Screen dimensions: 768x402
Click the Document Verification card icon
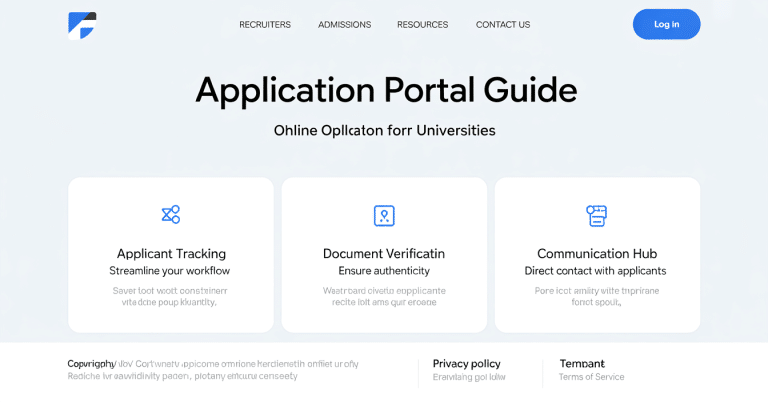click(384, 215)
